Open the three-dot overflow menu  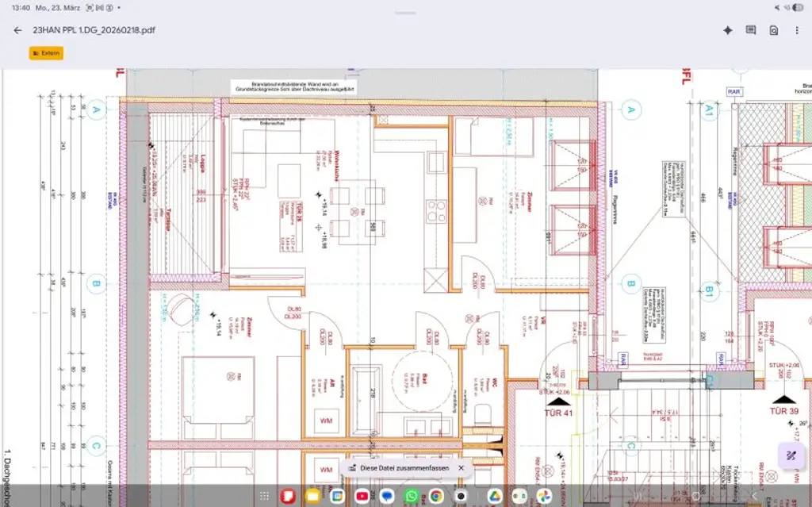click(797, 30)
